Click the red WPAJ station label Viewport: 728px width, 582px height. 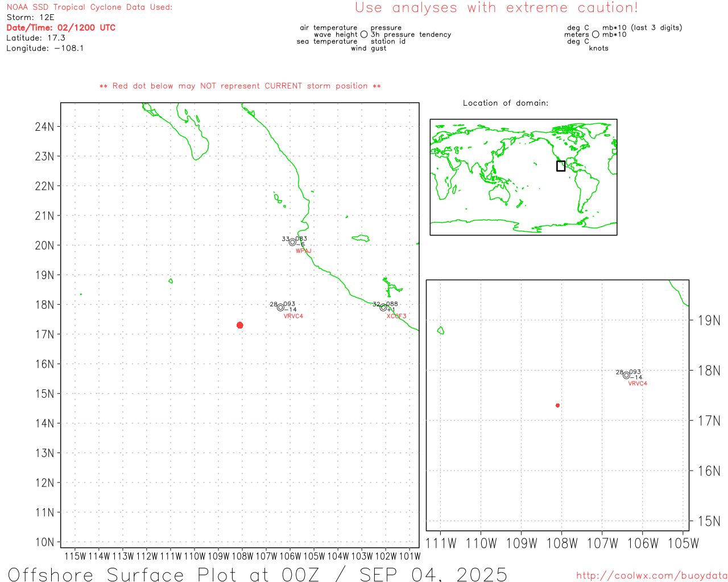pyautogui.click(x=304, y=251)
